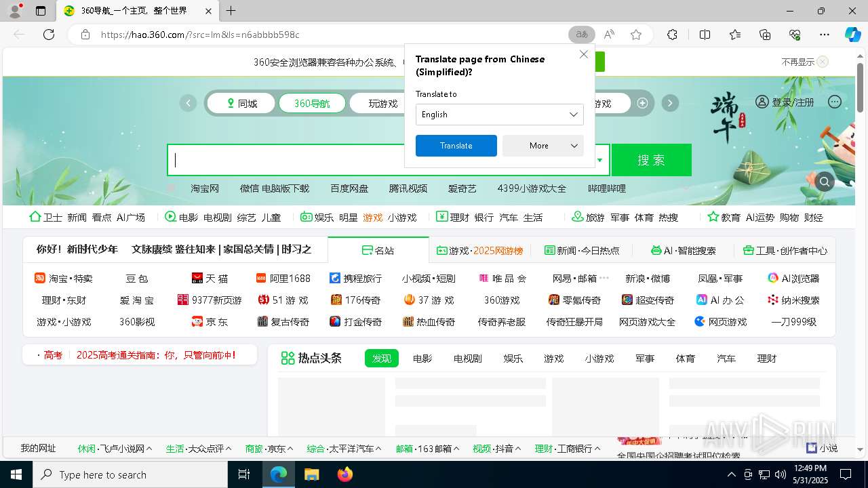This screenshot has height=488, width=868.
Task: Click the translate icon in address bar
Action: pyautogui.click(x=582, y=35)
